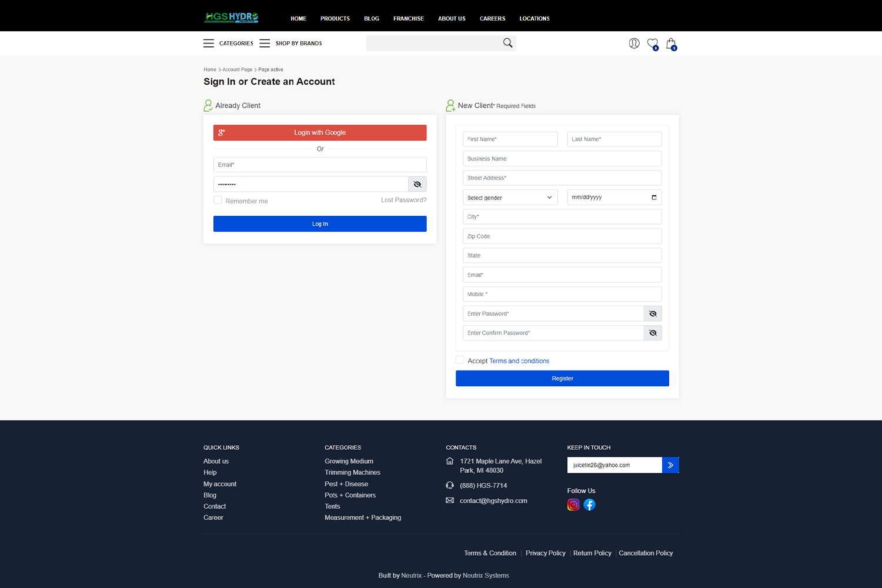Show login password with eye toggle

coord(417,184)
